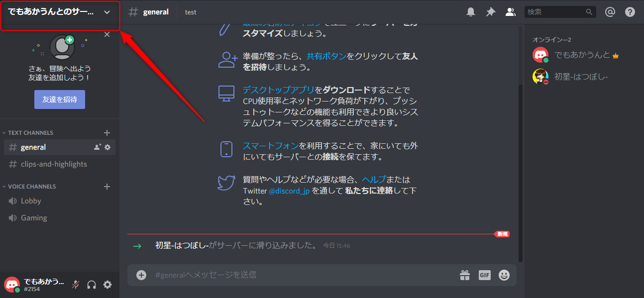This screenshot has height=298, width=644.
Task: Toggle headphones deafen in user panel
Action: coord(92,285)
